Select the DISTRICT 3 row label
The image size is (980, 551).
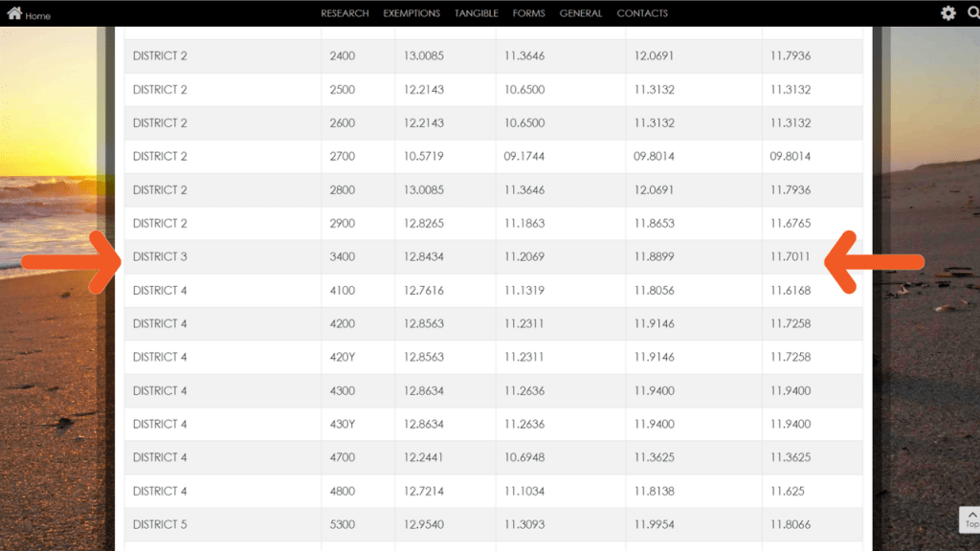[160, 256]
